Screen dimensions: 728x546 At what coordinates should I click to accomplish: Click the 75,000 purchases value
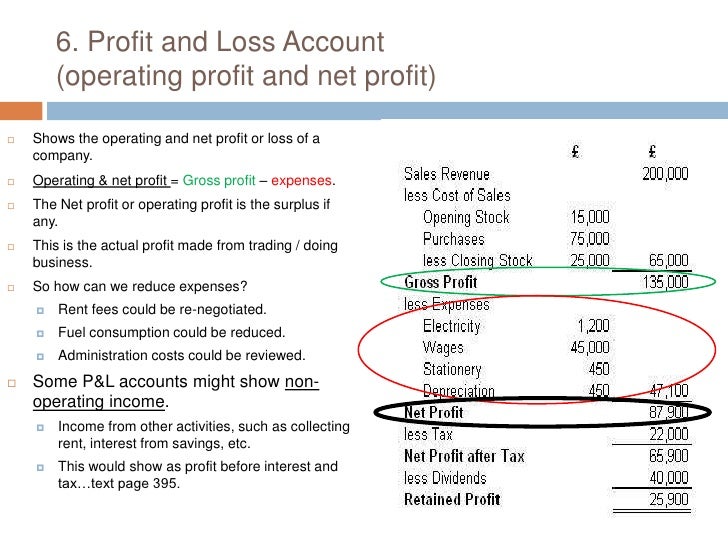[x=590, y=239]
